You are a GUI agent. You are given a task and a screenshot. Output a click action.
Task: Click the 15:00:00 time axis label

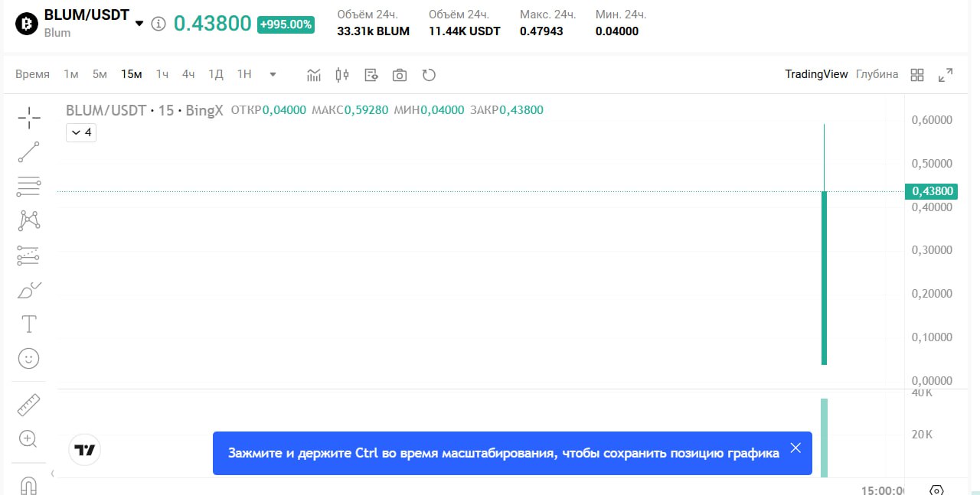(x=884, y=490)
